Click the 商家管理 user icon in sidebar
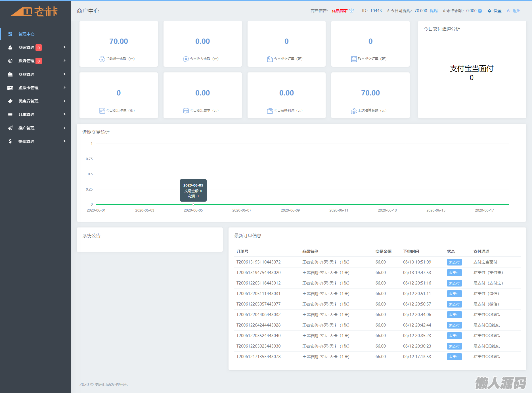Image resolution: width=532 pixels, height=393 pixels. coord(10,47)
